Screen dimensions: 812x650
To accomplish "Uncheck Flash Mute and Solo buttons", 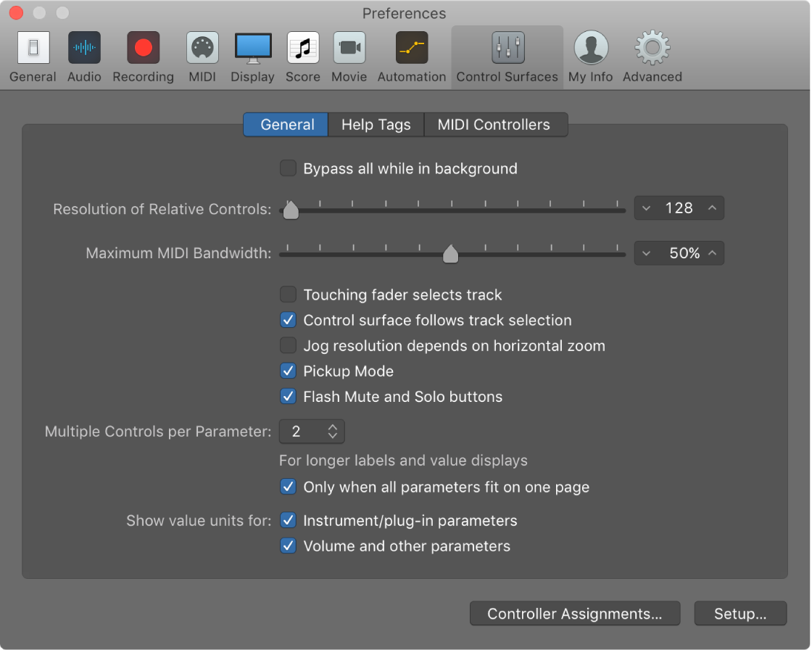I will [x=288, y=396].
